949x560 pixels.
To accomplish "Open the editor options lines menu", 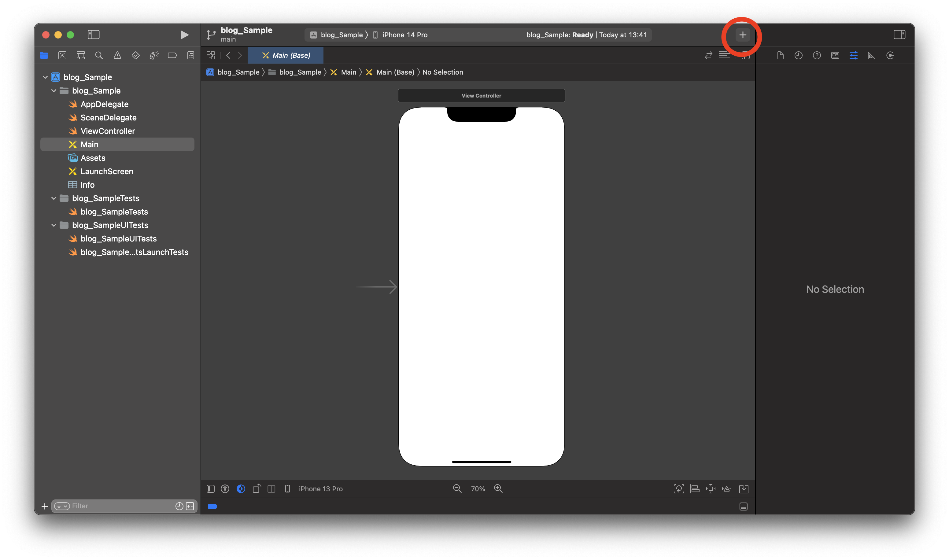I will [725, 55].
